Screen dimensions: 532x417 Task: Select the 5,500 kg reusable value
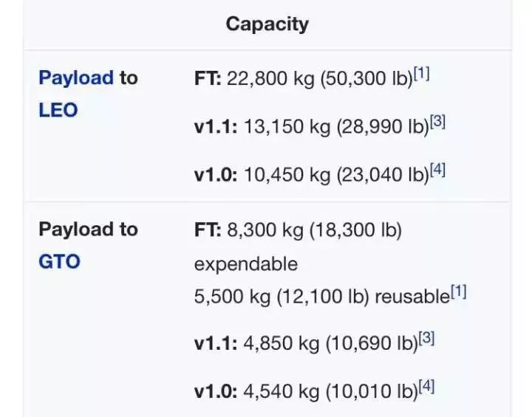tap(322, 297)
